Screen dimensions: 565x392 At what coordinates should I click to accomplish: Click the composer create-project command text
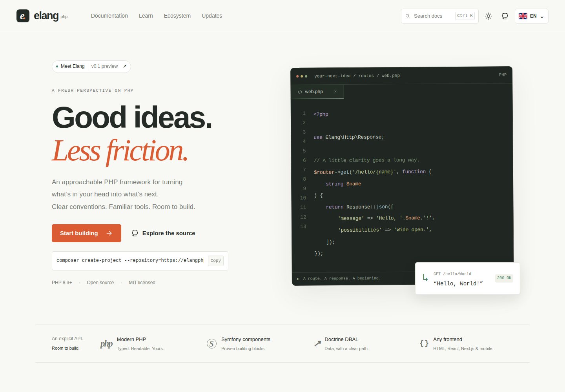click(x=130, y=260)
